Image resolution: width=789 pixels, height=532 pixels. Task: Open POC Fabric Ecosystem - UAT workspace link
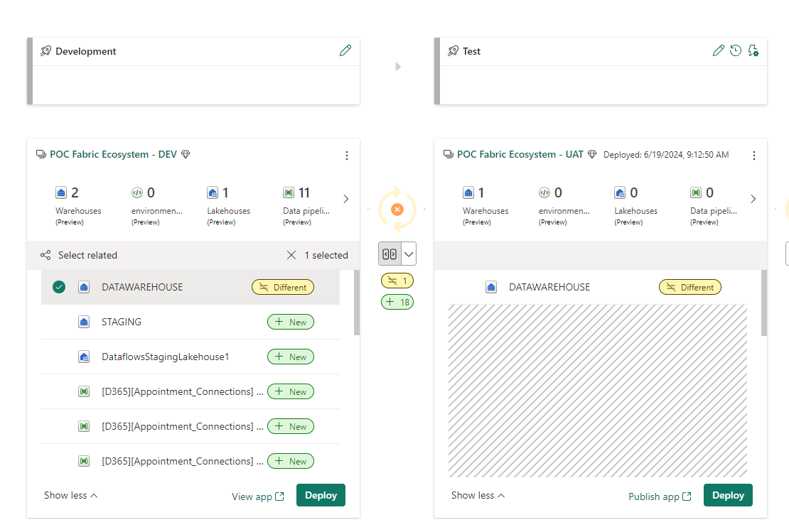(520, 154)
